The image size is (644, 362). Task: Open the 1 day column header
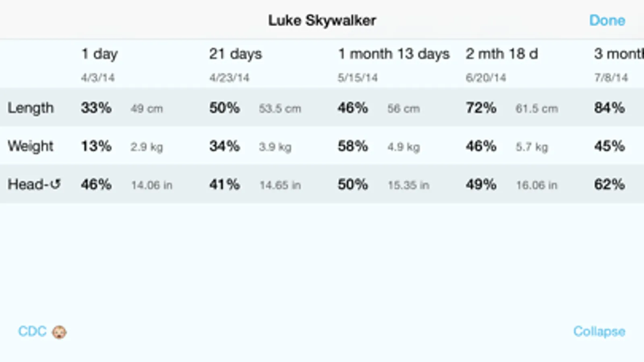(x=99, y=54)
